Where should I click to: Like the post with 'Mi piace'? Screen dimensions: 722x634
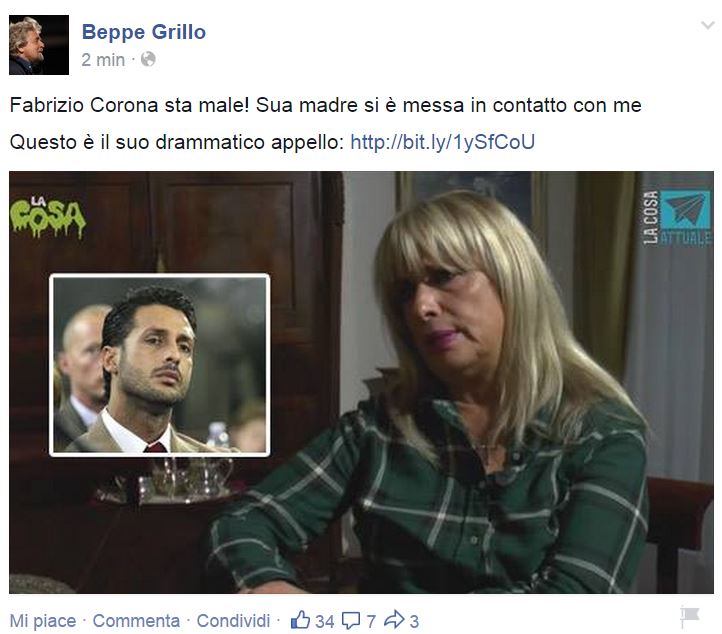click(x=43, y=621)
